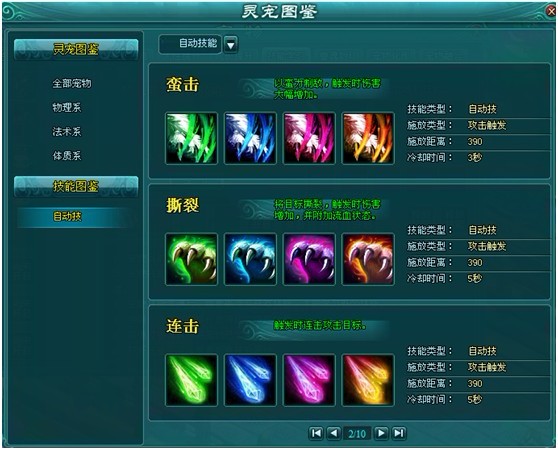This screenshot has height=450, width=558.
Task: Expand the 灵宠图鉴 sidebar section header
Action: click(76, 49)
